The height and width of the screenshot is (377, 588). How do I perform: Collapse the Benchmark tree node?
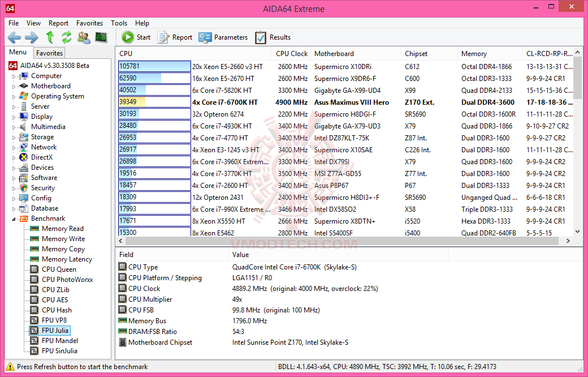(x=14, y=219)
